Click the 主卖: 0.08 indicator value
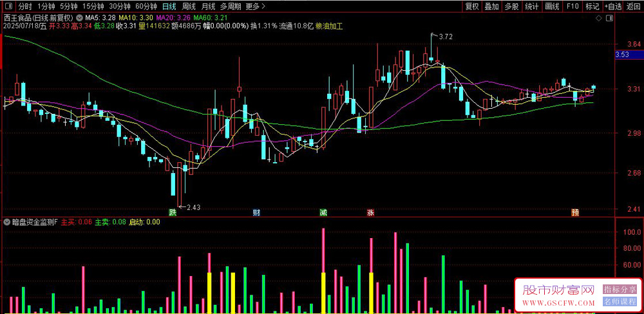 (111, 222)
